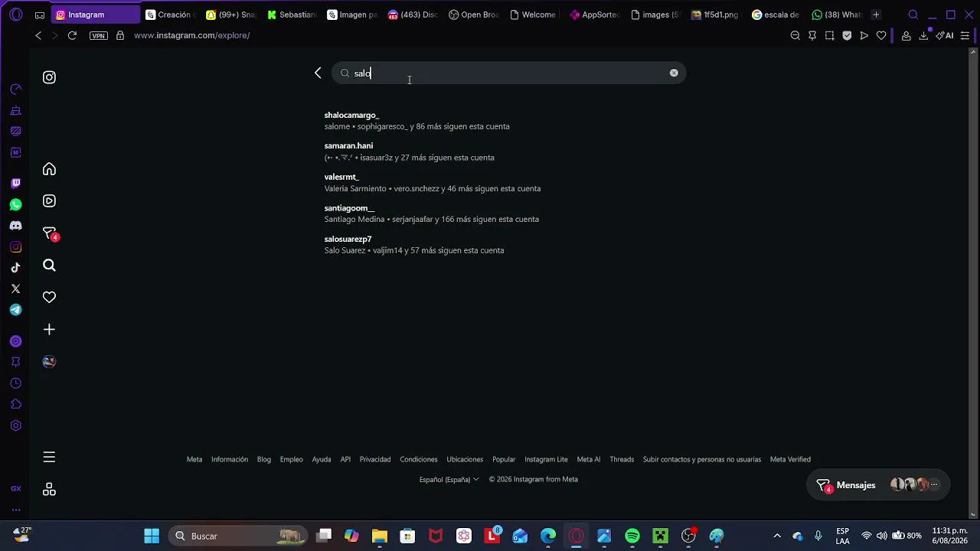Open the Opera GX main menu logo
980x551 pixels.
[x=15, y=15]
